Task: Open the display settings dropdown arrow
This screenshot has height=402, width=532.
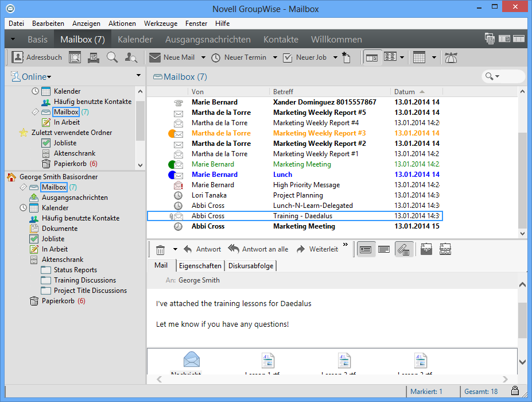Action: coord(402,57)
